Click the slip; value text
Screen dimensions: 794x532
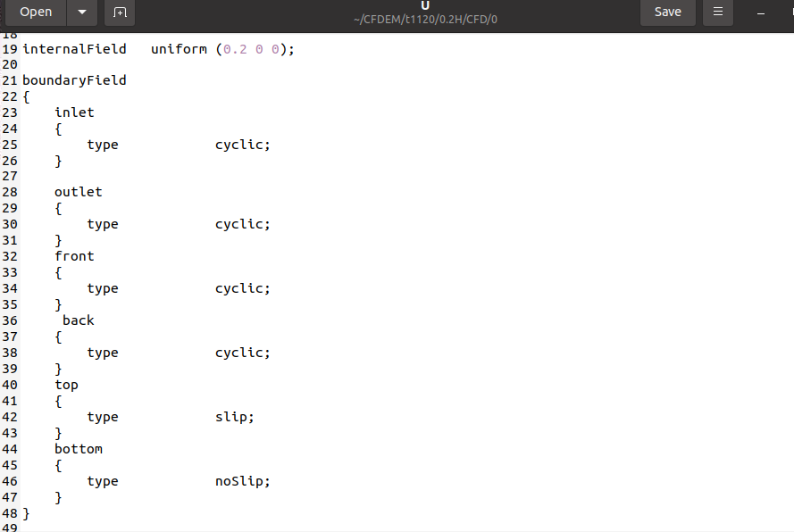[x=235, y=417]
